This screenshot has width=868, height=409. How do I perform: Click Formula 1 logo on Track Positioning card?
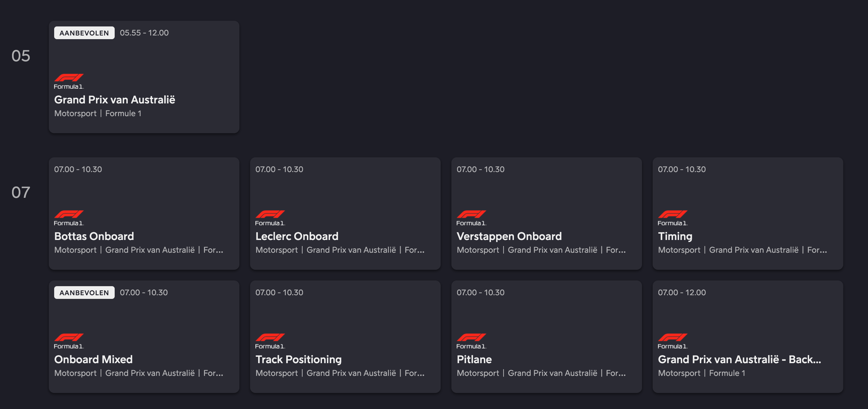coord(270,341)
